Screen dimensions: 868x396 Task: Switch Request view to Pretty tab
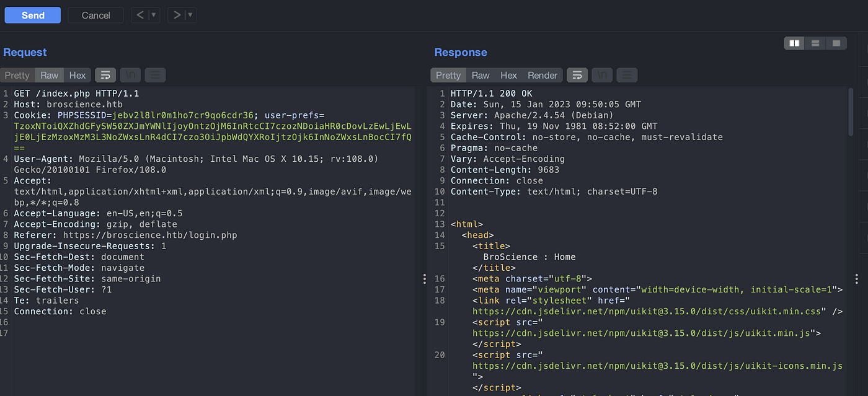(17, 75)
